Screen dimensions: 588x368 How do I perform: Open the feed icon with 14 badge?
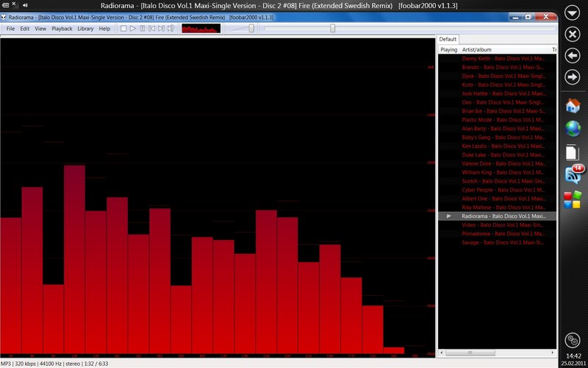[573, 175]
